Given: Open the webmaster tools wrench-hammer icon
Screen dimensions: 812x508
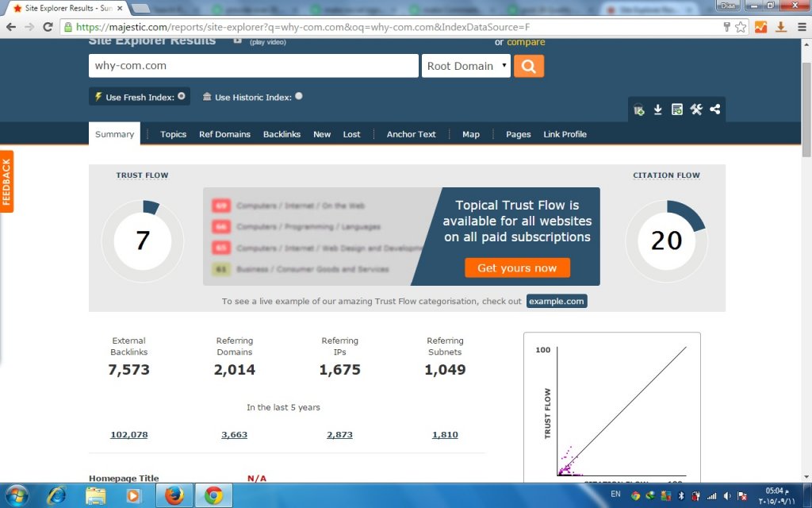Looking at the screenshot, I should point(696,110).
